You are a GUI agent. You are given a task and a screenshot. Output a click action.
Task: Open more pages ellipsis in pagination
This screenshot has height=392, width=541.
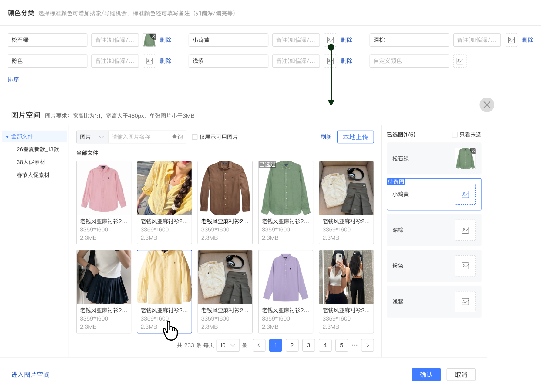pos(355,345)
